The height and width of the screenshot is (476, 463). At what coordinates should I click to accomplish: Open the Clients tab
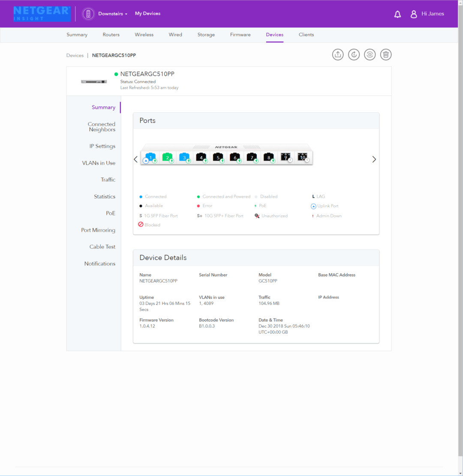[306, 35]
